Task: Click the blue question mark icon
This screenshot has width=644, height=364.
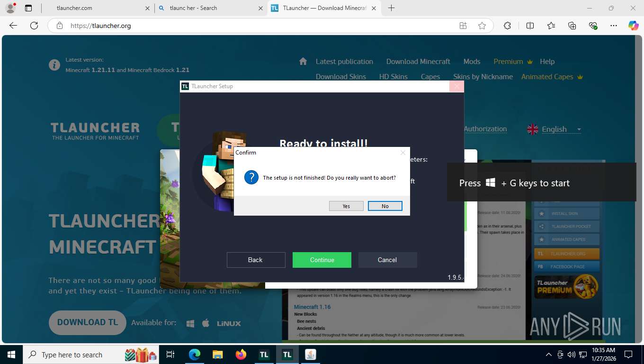Action: pyautogui.click(x=251, y=178)
